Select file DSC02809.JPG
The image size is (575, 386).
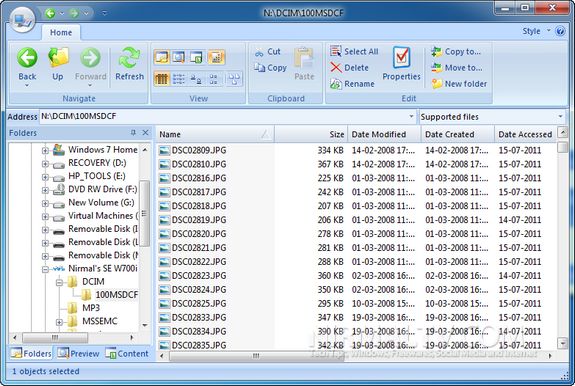[x=199, y=150]
